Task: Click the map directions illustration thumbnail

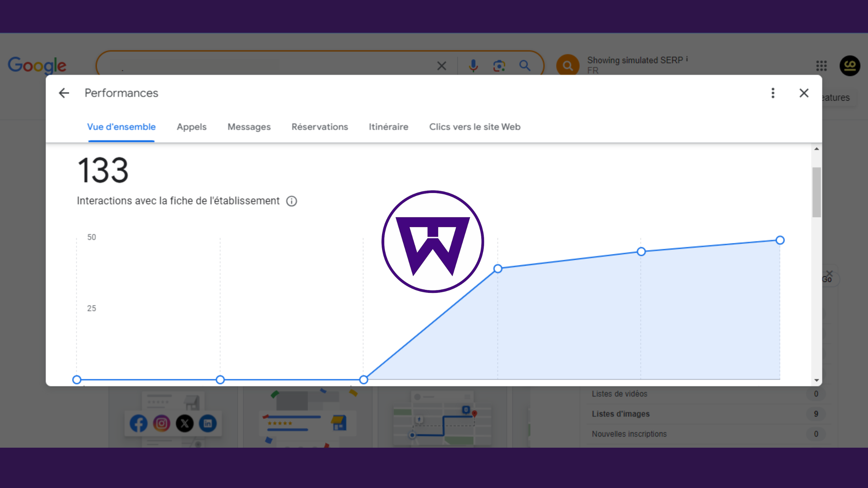Action: 442,417
